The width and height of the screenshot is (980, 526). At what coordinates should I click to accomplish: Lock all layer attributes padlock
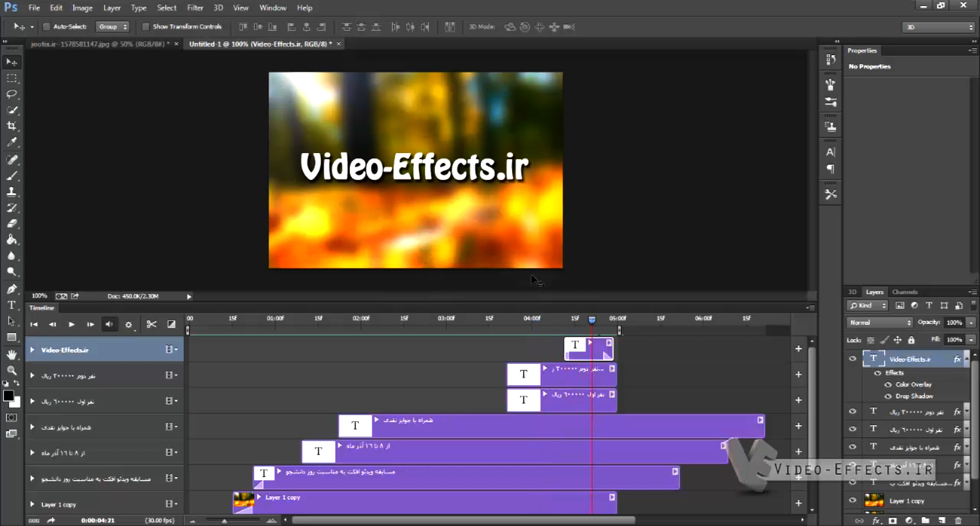coord(911,340)
